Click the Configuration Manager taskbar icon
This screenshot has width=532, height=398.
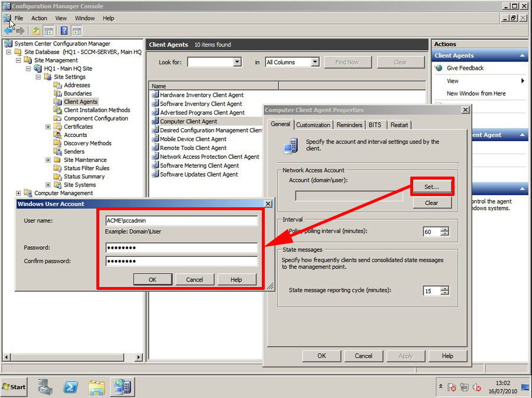coord(122,386)
